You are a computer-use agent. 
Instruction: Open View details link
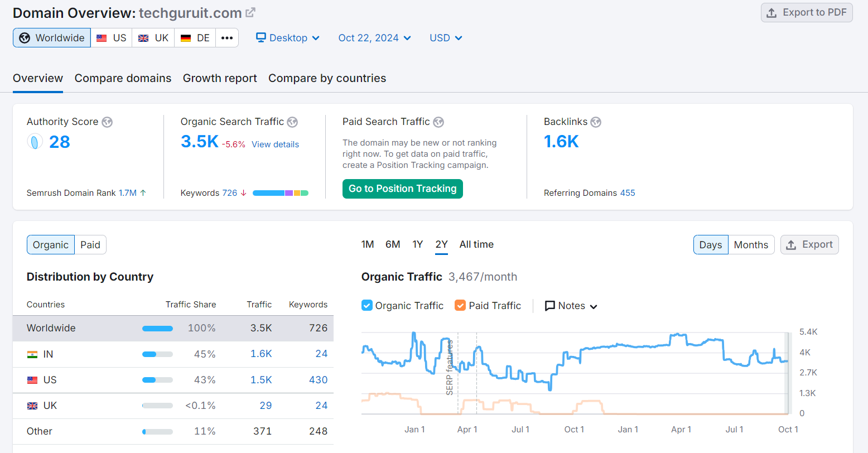coord(275,144)
